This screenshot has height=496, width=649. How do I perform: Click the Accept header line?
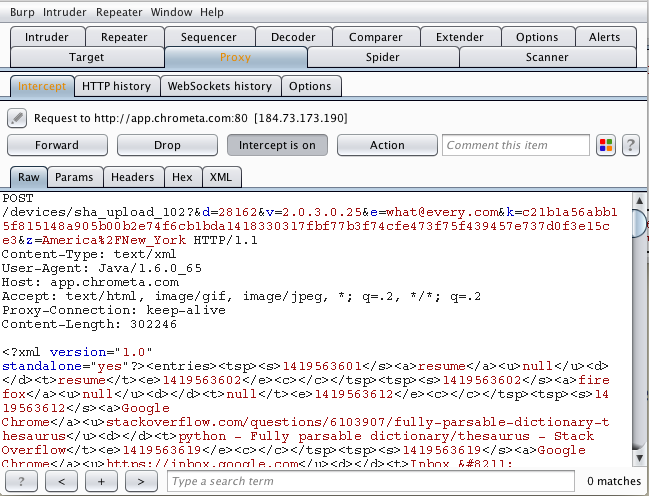241,296
